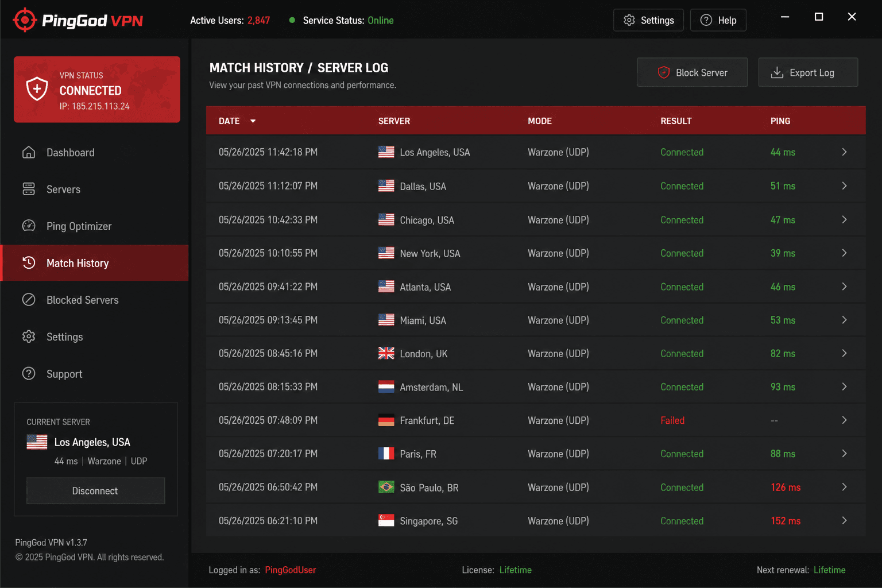882x588 pixels.
Task: Click '05/26/2025 10:10:55 PM' date cell
Action: [x=268, y=253]
